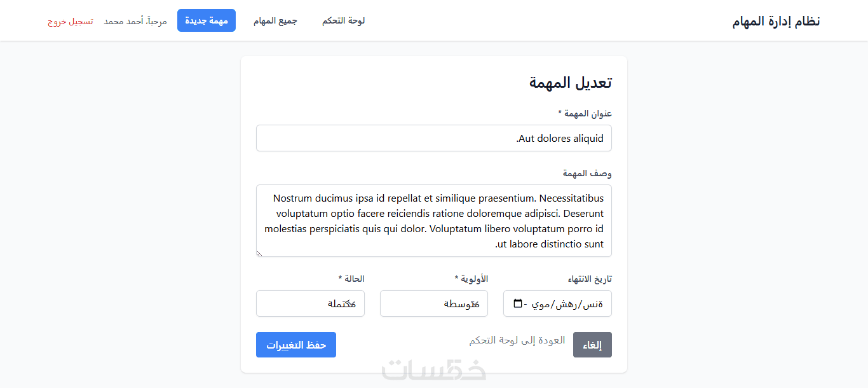Follow the العودة إلى لوحة التحكم link
The width and height of the screenshot is (868, 388).
pos(517,340)
